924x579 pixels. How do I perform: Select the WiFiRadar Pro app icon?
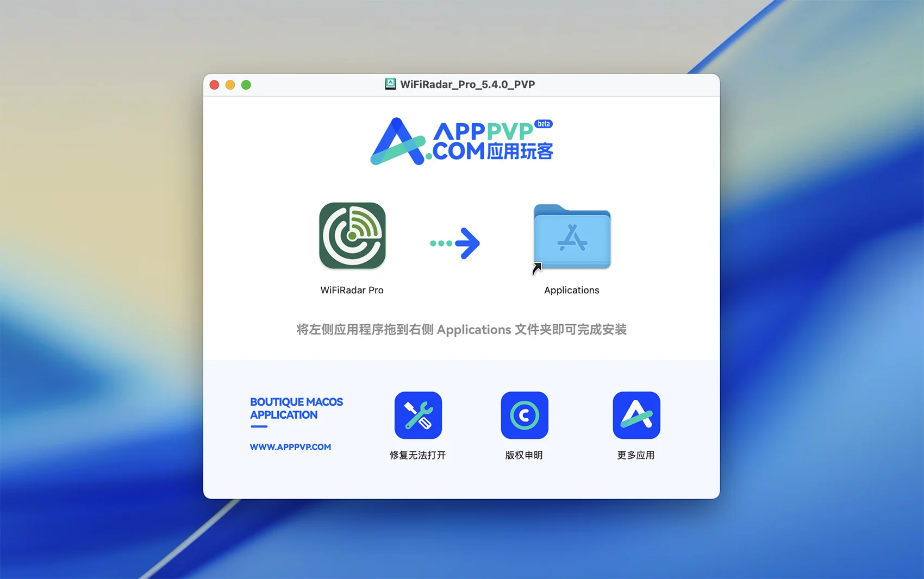352,236
